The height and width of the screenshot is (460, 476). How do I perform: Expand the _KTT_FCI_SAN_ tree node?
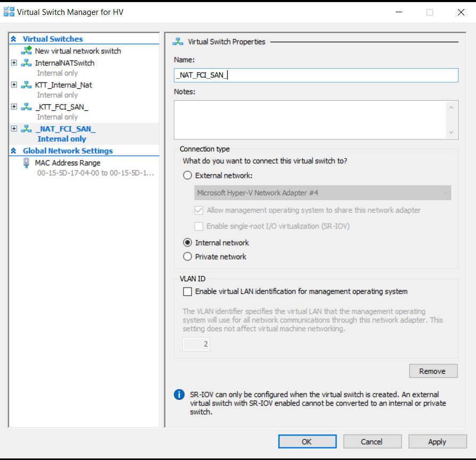14,106
